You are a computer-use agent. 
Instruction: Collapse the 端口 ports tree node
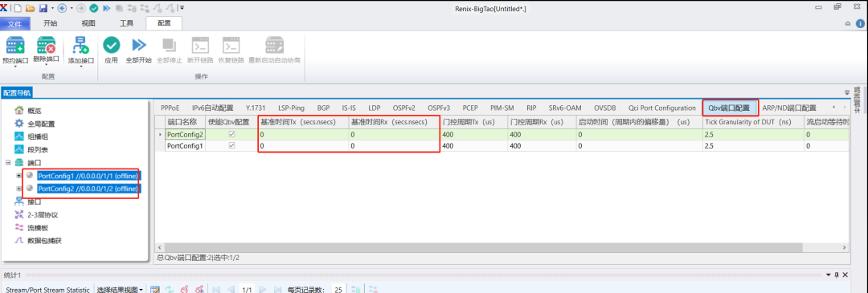point(8,162)
